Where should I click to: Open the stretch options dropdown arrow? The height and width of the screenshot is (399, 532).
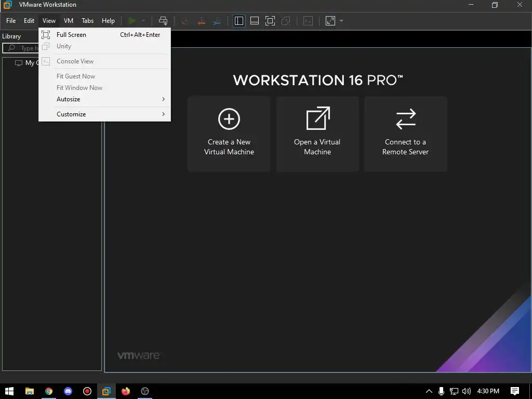(x=341, y=21)
